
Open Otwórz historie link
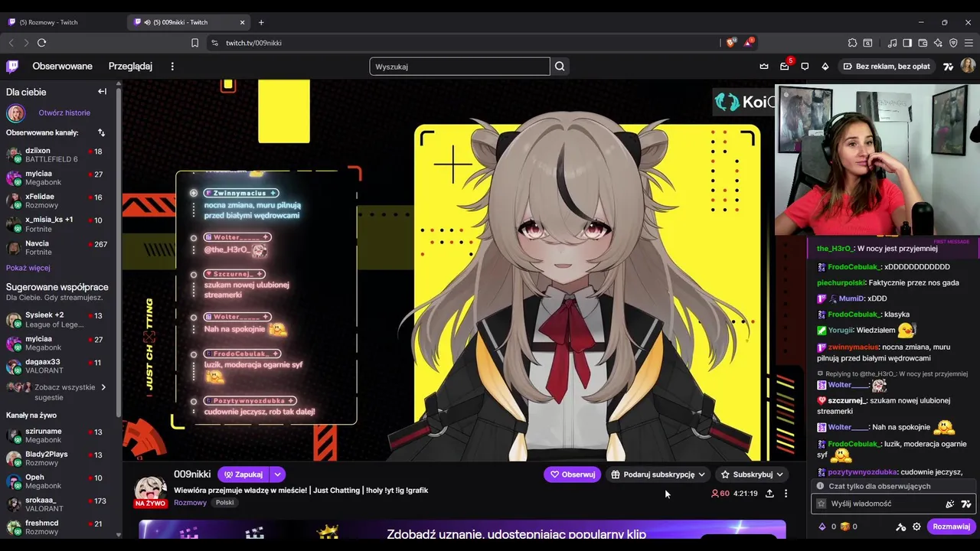pyautogui.click(x=64, y=112)
